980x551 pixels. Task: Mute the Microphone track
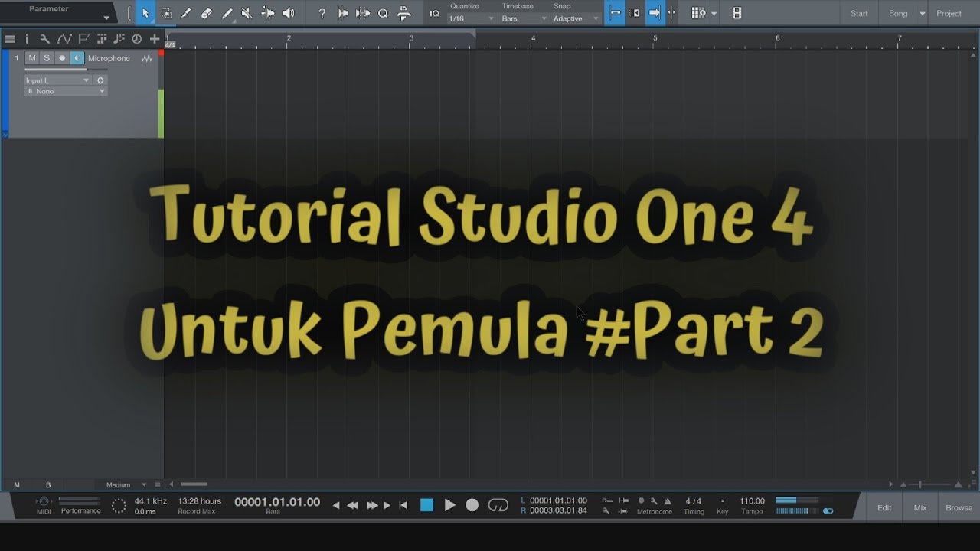31,58
